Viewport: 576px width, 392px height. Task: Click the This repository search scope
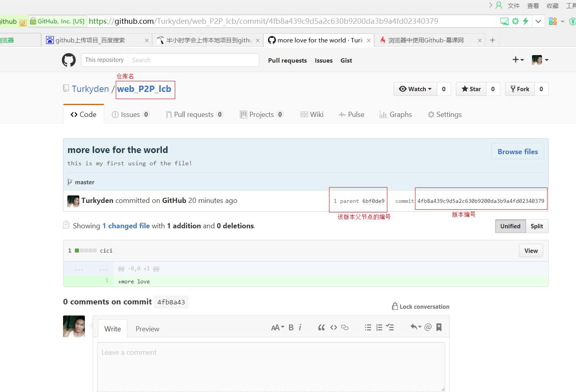pyautogui.click(x=104, y=60)
